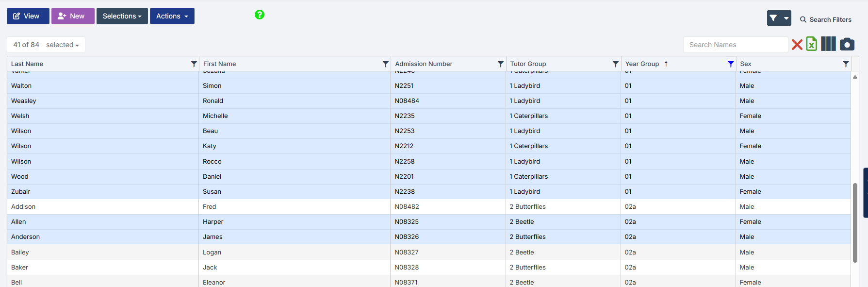
Task: Click the active Year Group filter icon
Action: pyautogui.click(x=731, y=64)
